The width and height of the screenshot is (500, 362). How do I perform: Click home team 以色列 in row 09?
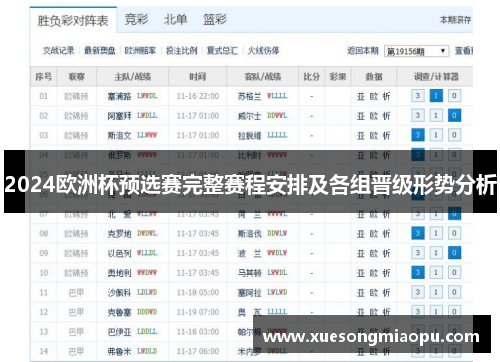pos(119,253)
